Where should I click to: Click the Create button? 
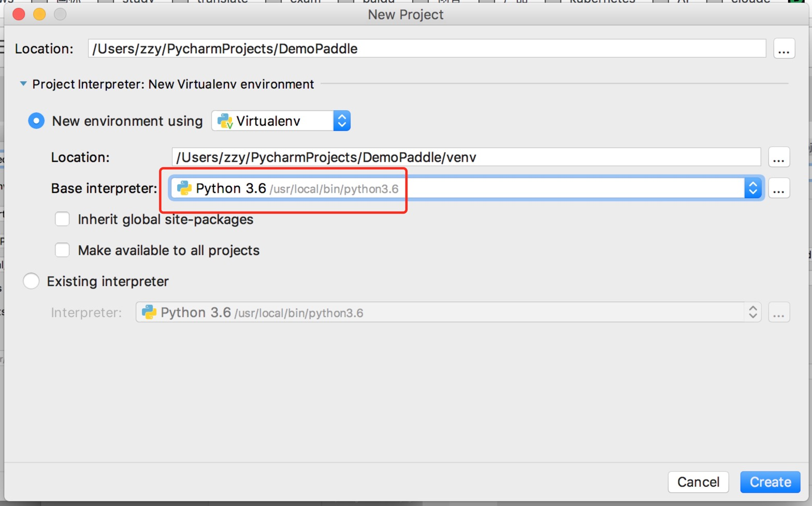pos(770,482)
